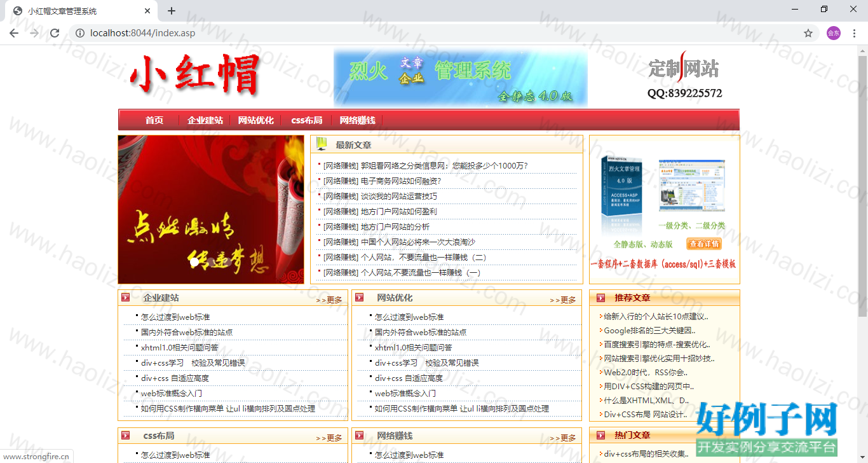Screen dimensions: 868x463
Task: Click >>更多 in the 企业建站 section
Action: coord(329,300)
